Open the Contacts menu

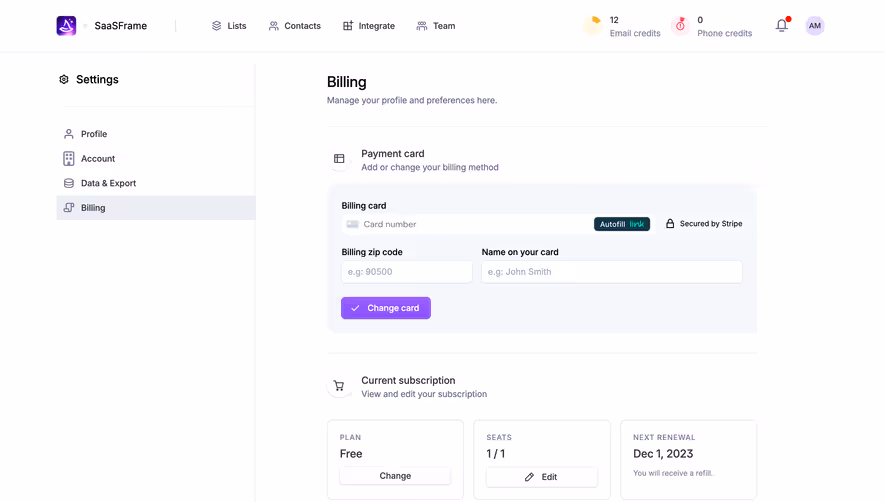click(x=295, y=26)
